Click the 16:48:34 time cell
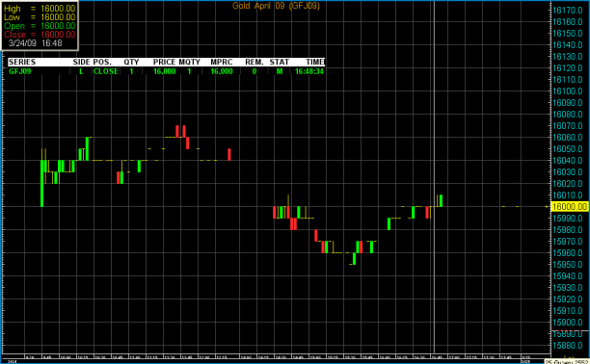590x364 pixels. click(x=308, y=71)
